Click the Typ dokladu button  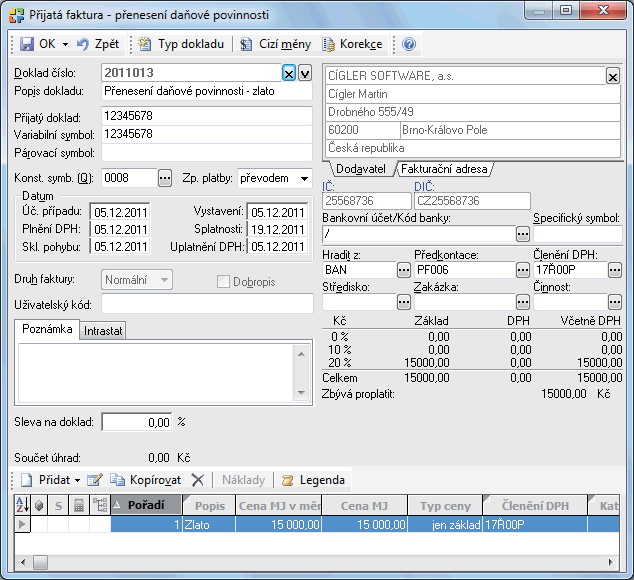pyautogui.click(x=182, y=45)
